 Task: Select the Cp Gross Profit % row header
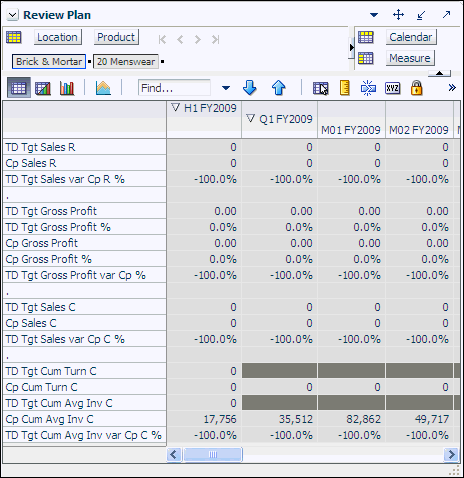coord(85,259)
